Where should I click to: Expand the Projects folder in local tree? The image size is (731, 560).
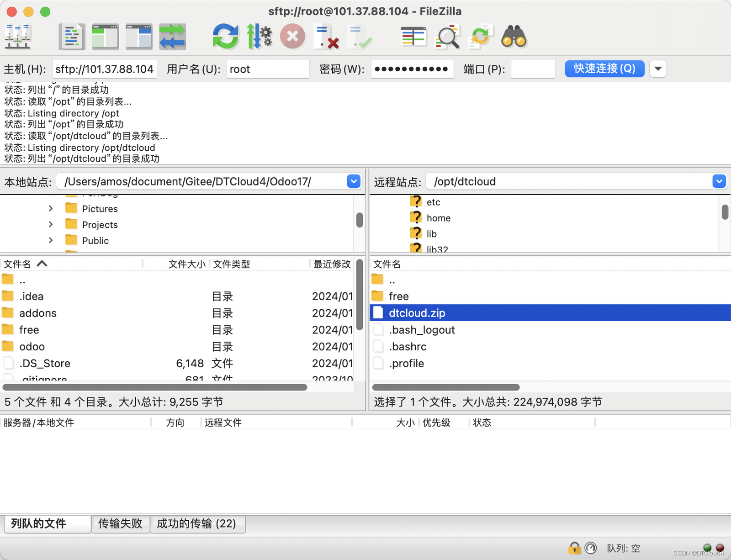[x=51, y=224]
